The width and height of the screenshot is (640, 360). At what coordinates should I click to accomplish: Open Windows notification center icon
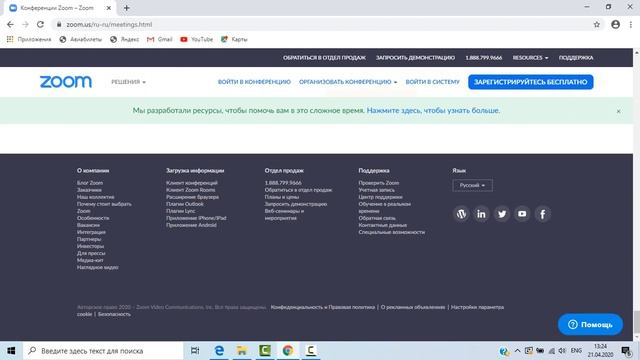627,351
